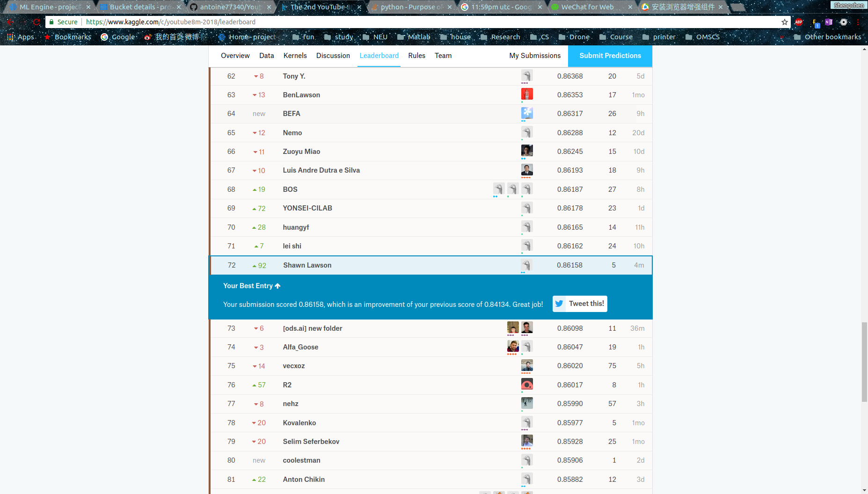
Task: Click the browser back arrow
Action: [10, 22]
